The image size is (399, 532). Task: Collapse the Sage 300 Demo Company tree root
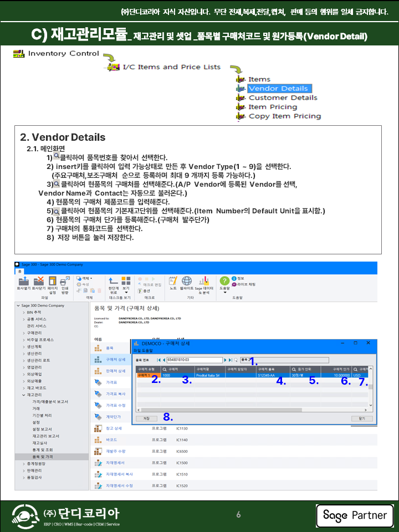[x=18, y=305]
